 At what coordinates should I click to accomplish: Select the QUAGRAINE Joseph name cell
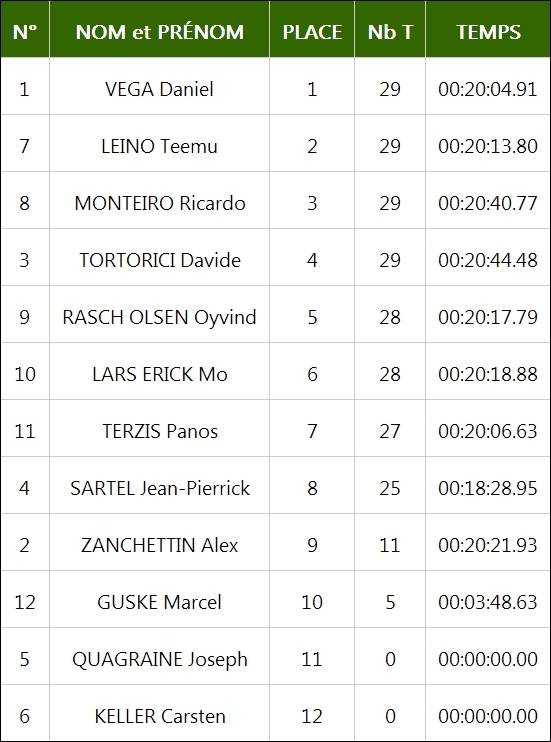[160, 656]
